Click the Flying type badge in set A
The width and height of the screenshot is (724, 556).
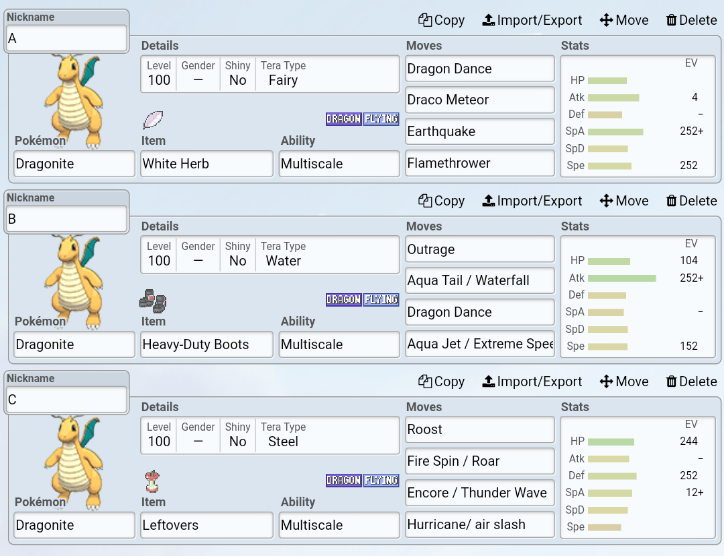click(381, 119)
